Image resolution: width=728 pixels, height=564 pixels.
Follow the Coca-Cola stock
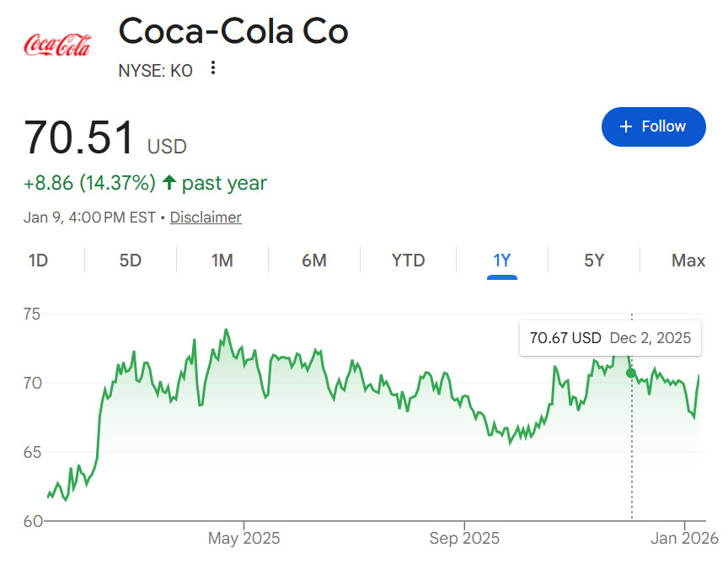click(x=654, y=126)
